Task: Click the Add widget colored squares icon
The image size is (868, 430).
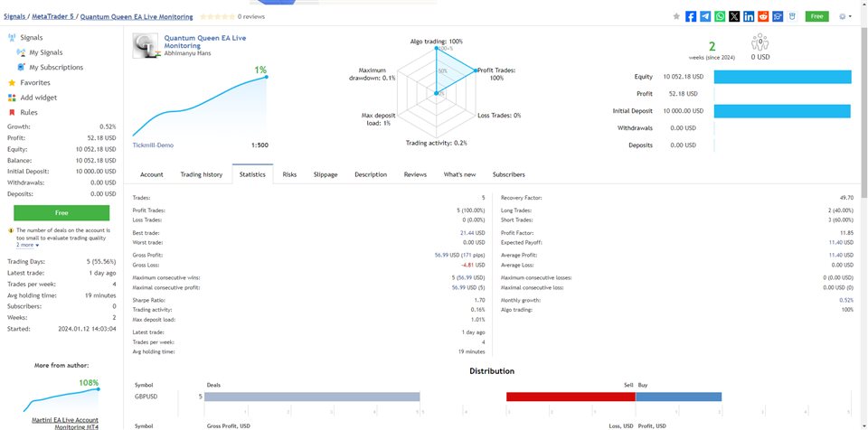Action: (12, 98)
